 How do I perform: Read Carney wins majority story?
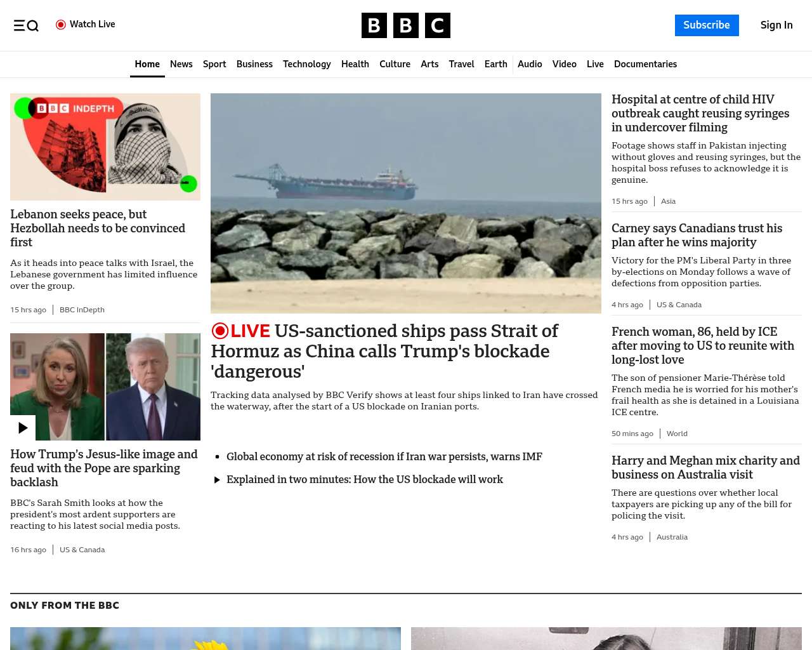click(697, 235)
